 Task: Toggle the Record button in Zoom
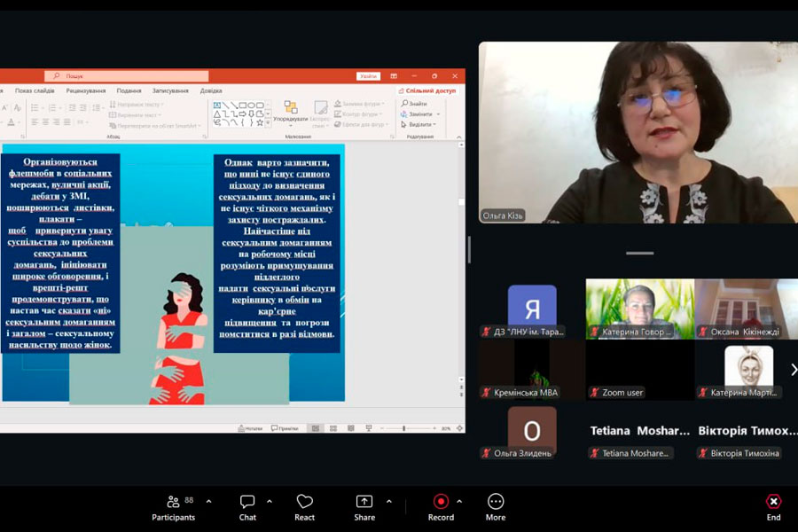coord(441,508)
